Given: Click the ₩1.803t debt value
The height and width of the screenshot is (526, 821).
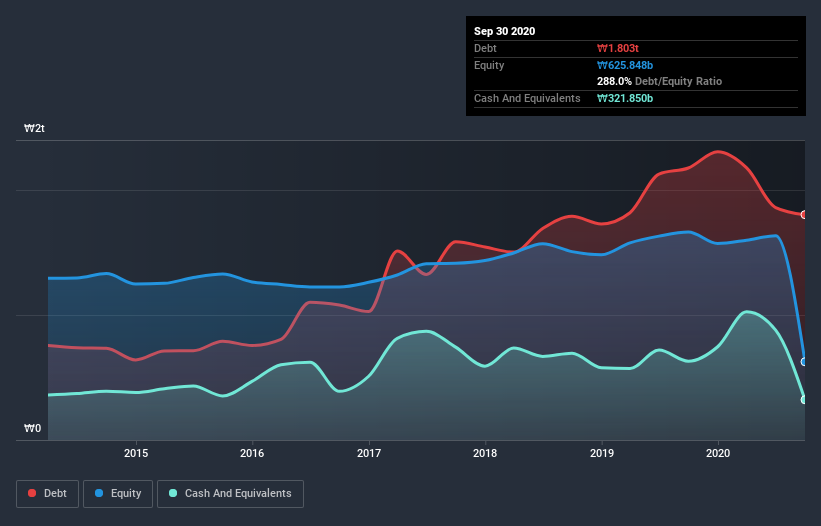Looking at the screenshot, I should pyautogui.click(x=618, y=49).
